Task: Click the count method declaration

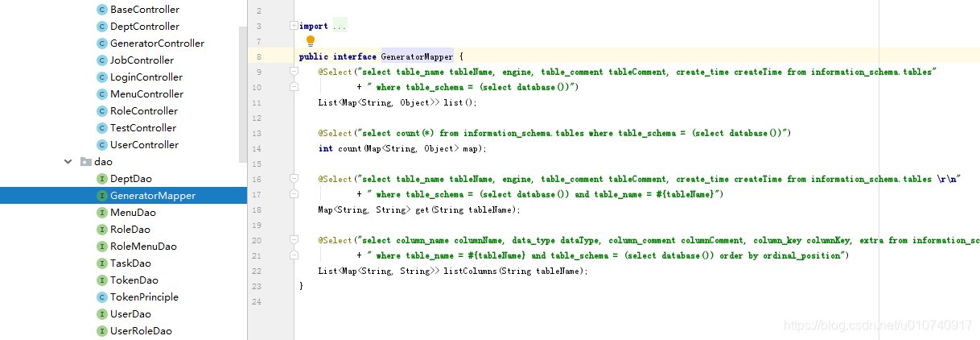Action: click(x=403, y=149)
